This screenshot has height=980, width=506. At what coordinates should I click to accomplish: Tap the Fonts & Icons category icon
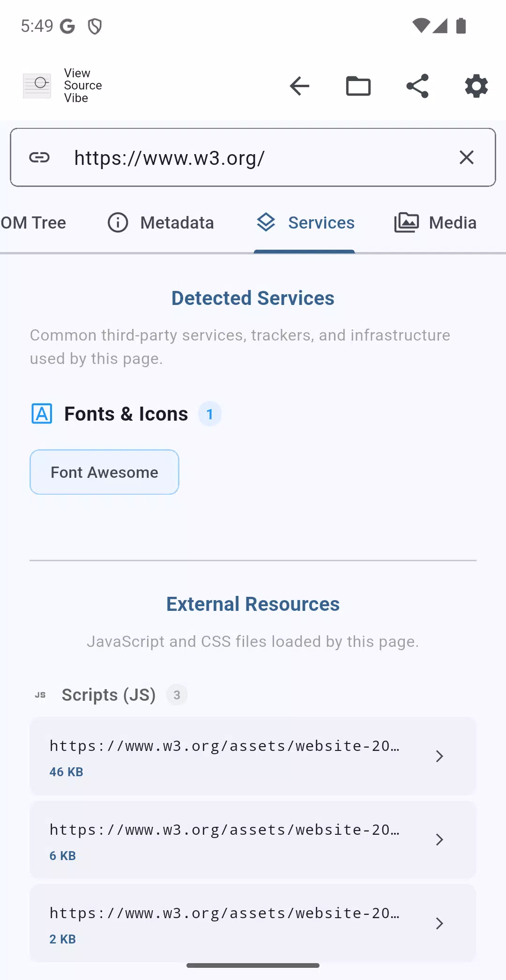(x=42, y=414)
